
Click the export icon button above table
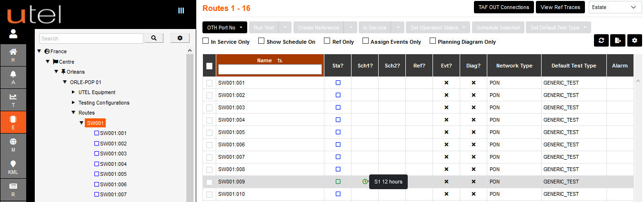coord(618,41)
